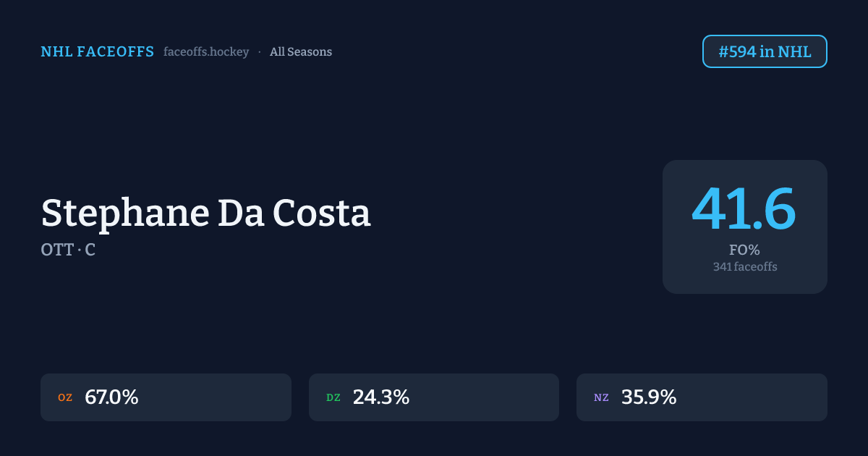Select the defensive zone stat card

485,397
